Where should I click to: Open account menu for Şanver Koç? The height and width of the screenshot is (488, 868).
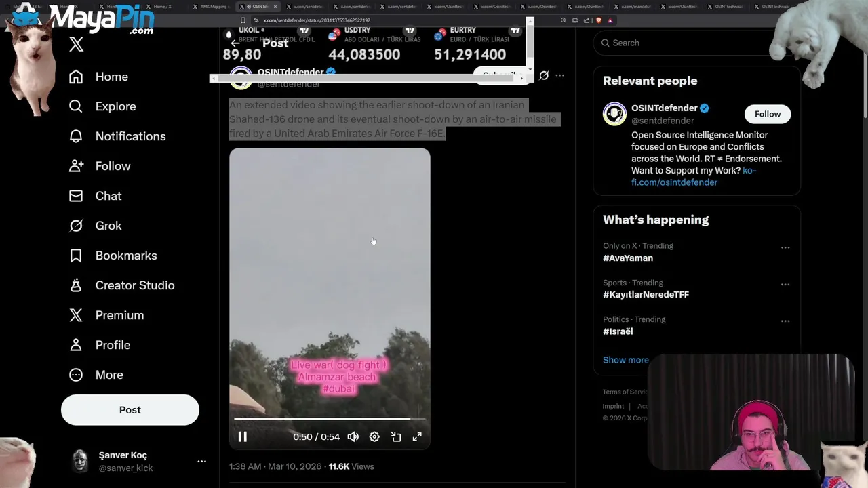201,461
